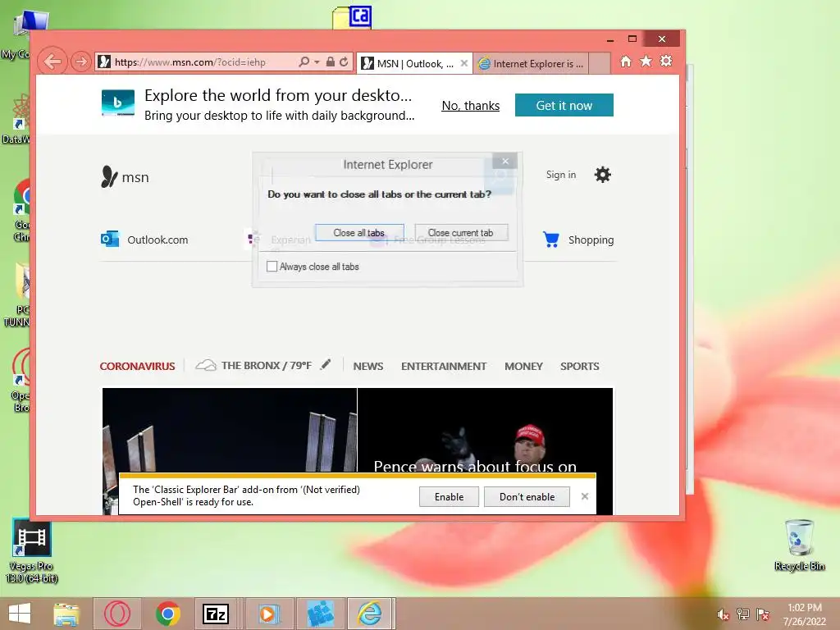Screen dimensions: 840x630
Task: Open the Windows Start button
Action: tap(20, 614)
